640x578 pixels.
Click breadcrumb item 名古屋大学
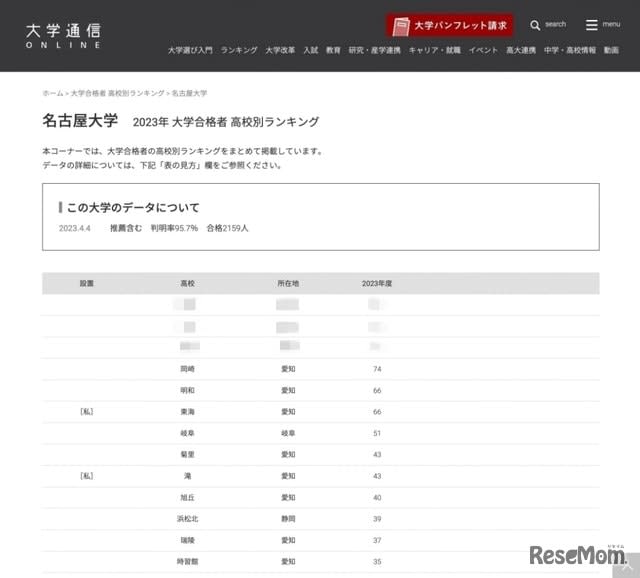pos(189,93)
